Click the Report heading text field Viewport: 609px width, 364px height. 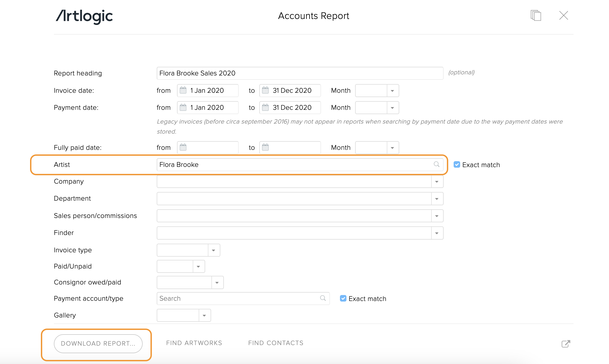pos(300,73)
